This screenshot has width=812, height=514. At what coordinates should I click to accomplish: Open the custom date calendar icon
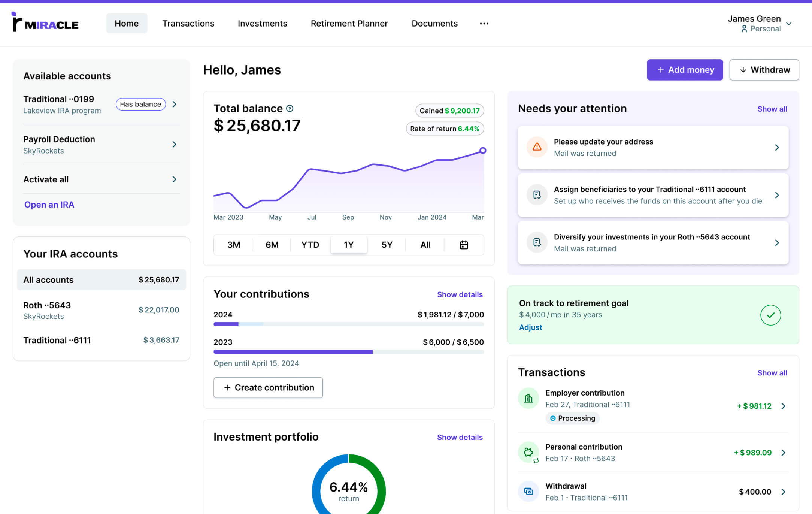click(464, 245)
